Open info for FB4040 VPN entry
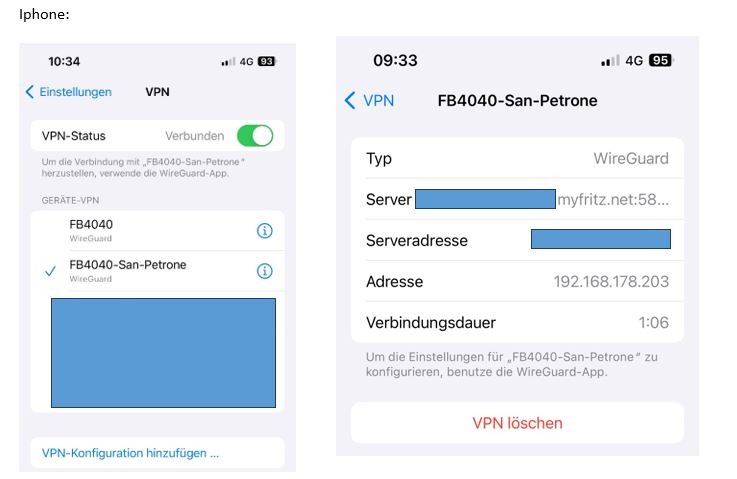 click(265, 230)
